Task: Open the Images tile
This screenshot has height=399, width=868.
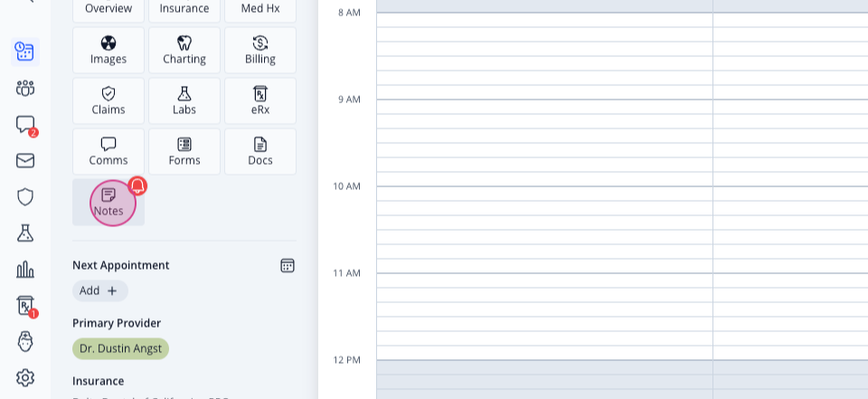Action: click(x=108, y=51)
